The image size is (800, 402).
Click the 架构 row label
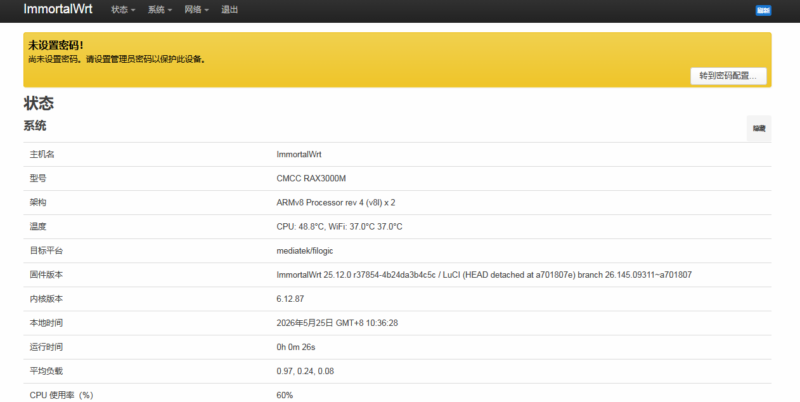tap(38, 203)
